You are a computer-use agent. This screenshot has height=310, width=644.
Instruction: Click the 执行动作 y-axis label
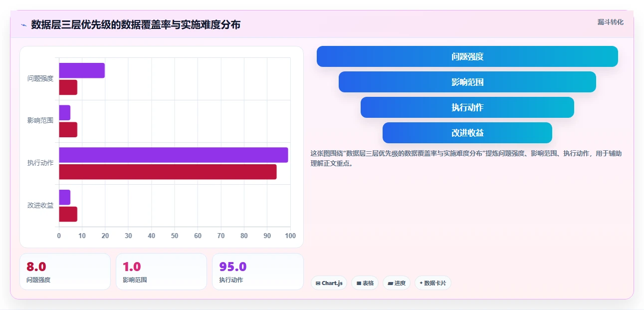pyautogui.click(x=40, y=163)
